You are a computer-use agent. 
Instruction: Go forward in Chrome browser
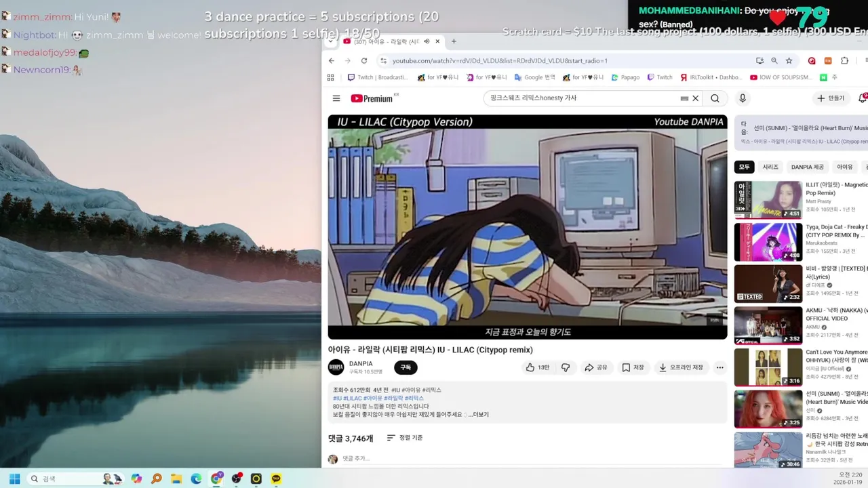[348, 60]
